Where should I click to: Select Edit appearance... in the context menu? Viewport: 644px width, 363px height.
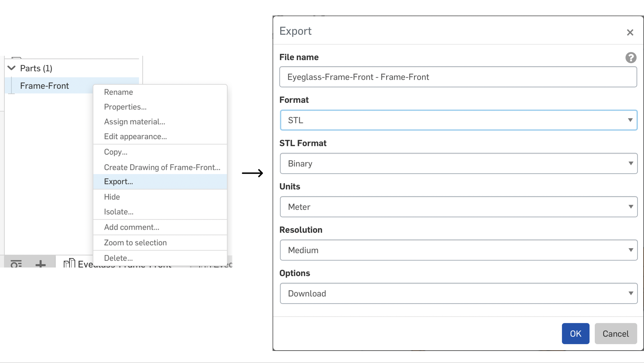click(135, 136)
